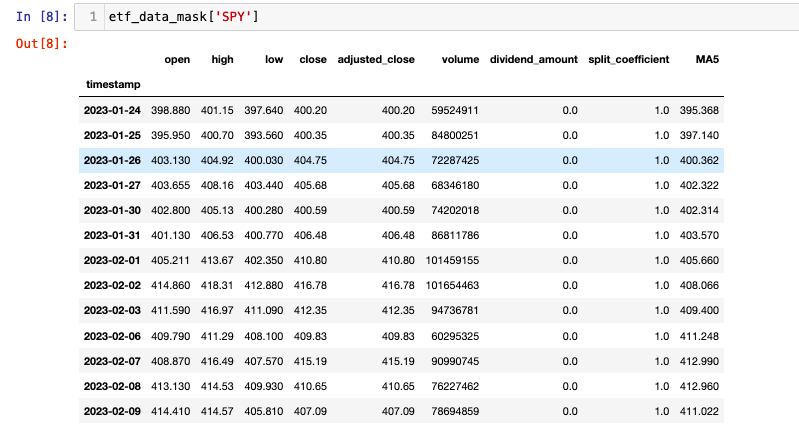Select row index 2023-02-08

click(x=112, y=386)
